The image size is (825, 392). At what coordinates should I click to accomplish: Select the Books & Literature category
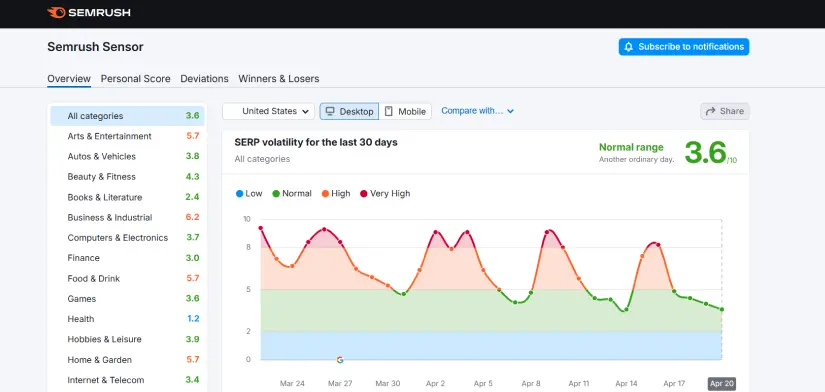coord(127,197)
